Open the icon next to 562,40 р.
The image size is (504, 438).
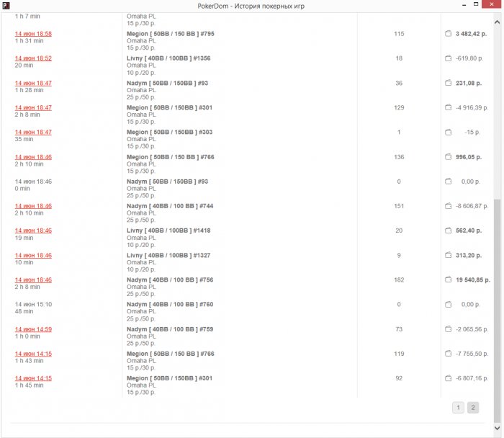click(448, 231)
